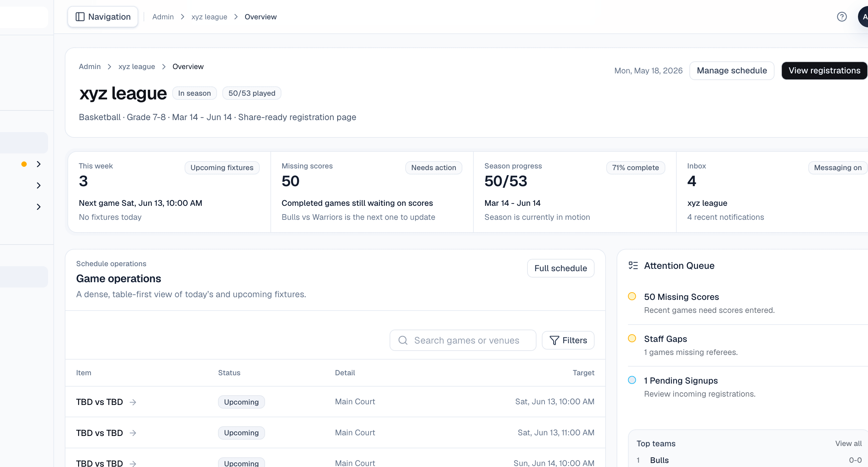Screen dimensions: 868x467
Task: Open the 10:00 AM Sat TBD vs TBD game
Action: pyautogui.click(x=99, y=402)
